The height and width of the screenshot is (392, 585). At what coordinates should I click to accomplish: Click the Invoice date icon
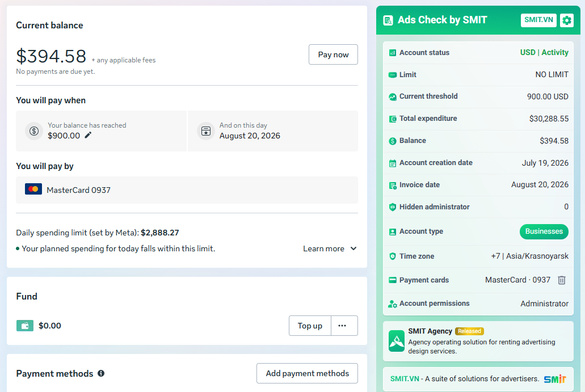coord(393,186)
